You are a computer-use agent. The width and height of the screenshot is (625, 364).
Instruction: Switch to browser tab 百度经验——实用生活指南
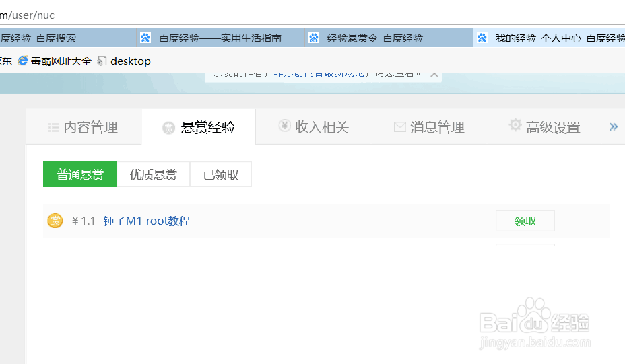[220, 38]
